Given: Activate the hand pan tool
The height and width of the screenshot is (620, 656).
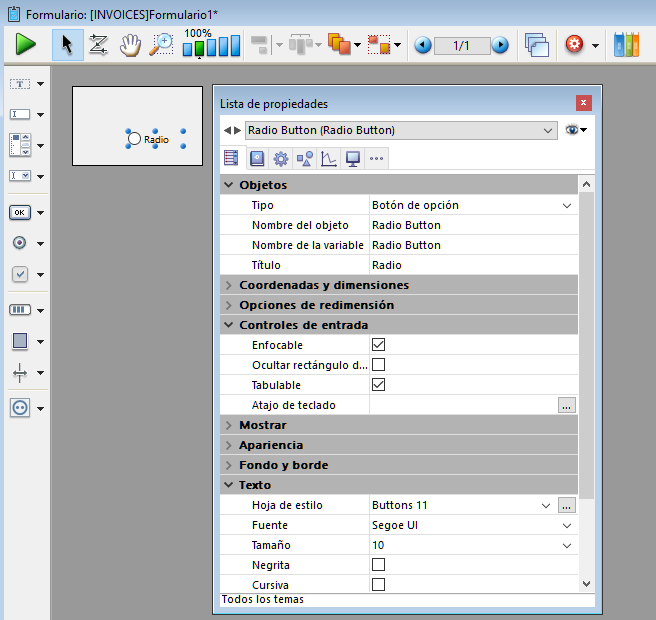Looking at the screenshot, I should click(x=130, y=45).
